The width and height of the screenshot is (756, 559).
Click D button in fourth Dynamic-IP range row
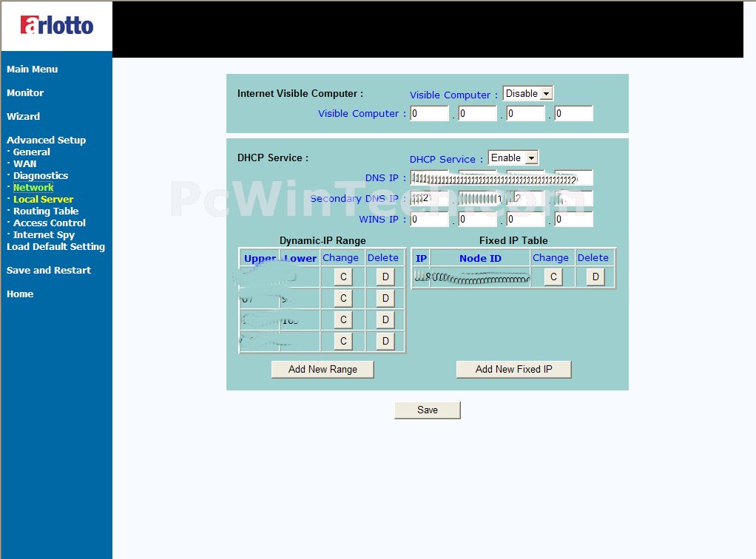coord(385,341)
